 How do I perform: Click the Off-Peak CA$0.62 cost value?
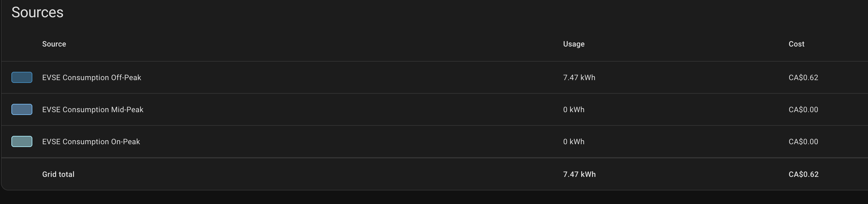(x=803, y=78)
